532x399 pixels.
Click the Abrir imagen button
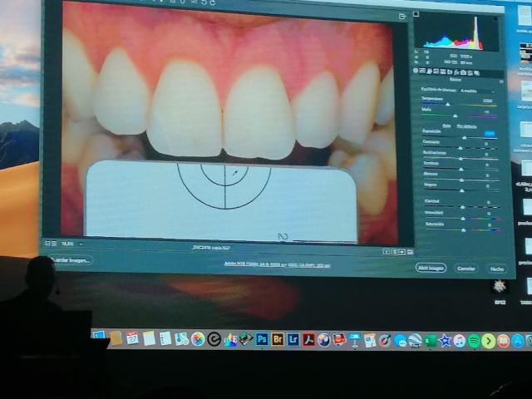click(431, 268)
